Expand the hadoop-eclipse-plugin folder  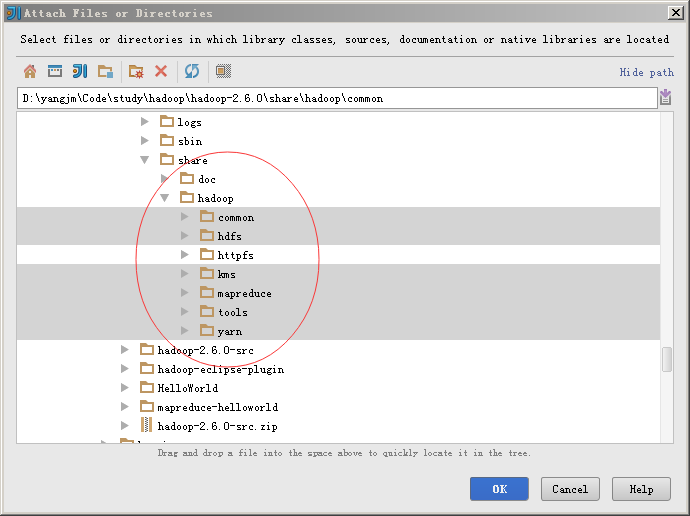125,369
